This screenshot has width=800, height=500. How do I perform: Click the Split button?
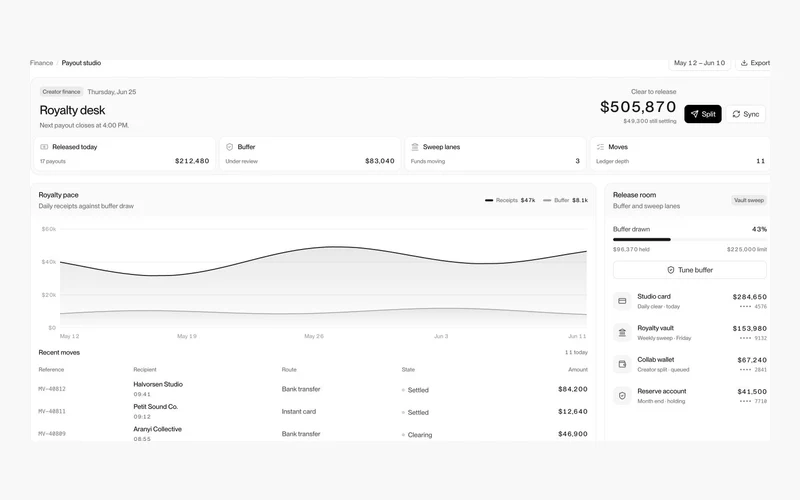703,114
